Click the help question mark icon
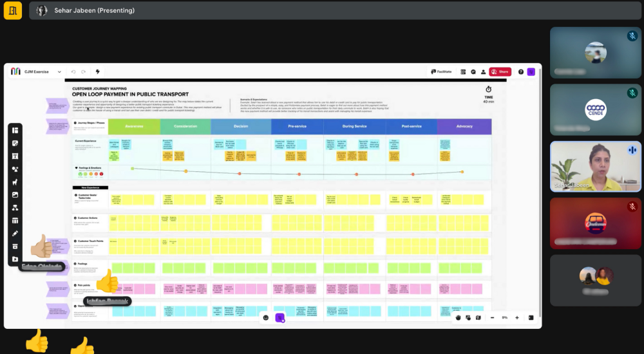644x354 pixels. click(x=520, y=71)
